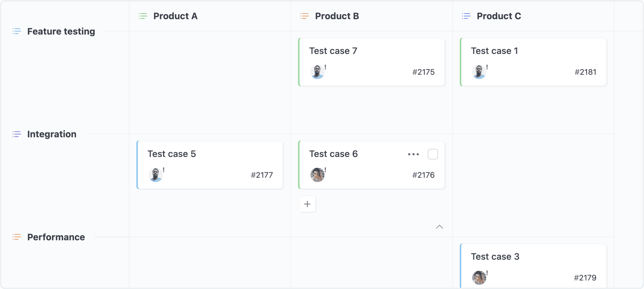Click the assignee avatar on Test case 1
The width and height of the screenshot is (644, 289).
pyautogui.click(x=479, y=72)
